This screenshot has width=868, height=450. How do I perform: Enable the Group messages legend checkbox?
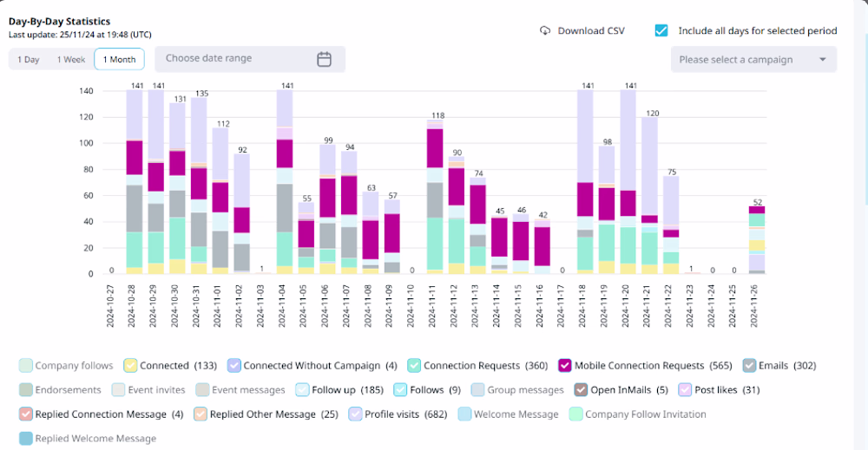(477, 390)
